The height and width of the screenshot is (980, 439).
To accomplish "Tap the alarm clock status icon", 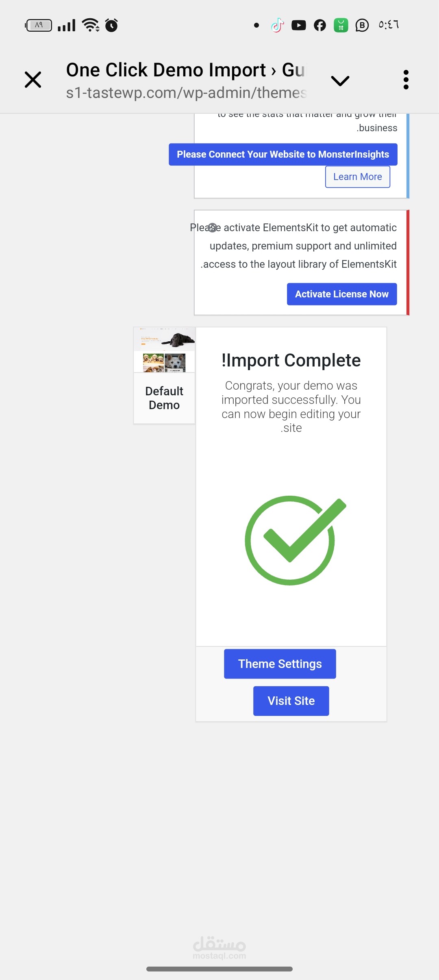I will (111, 25).
